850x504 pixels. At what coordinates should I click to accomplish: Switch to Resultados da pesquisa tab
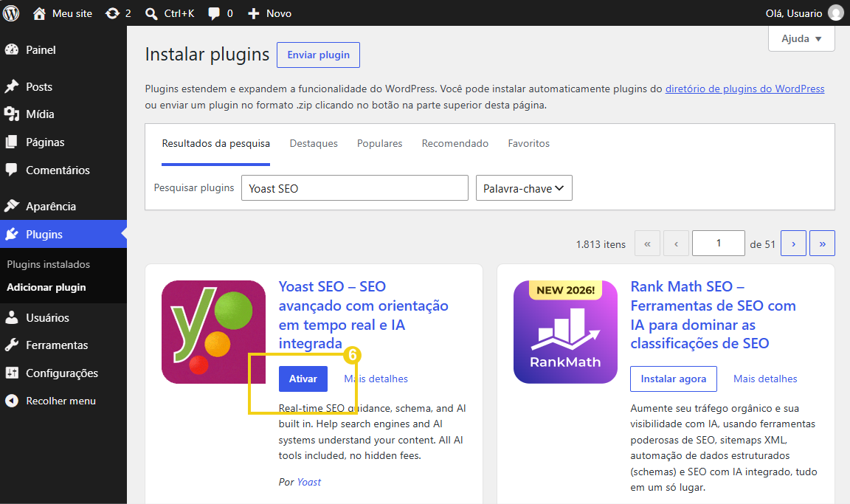pos(215,144)
